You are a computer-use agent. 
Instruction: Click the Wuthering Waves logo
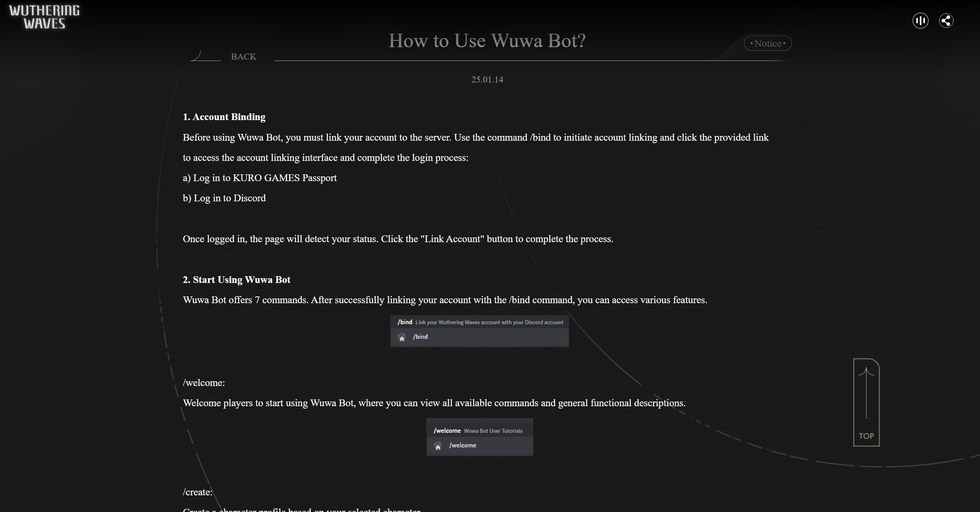44,17
